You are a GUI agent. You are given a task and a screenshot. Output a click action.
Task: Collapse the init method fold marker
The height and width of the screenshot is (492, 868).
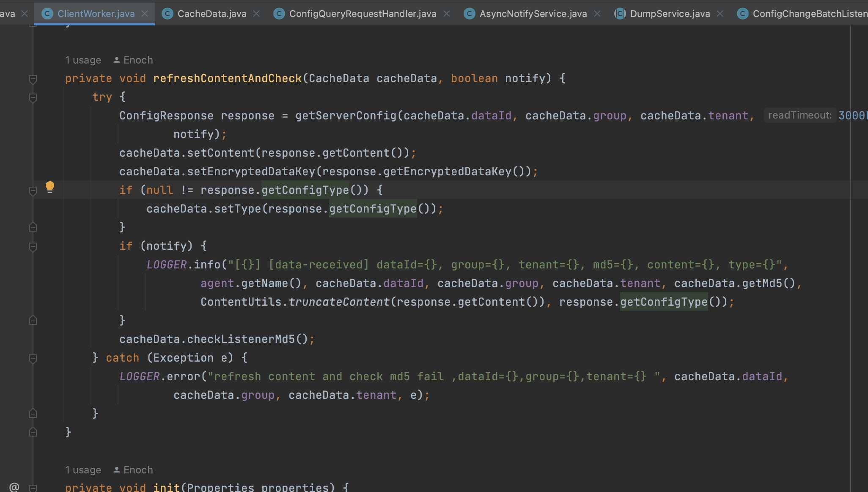tap(33, 488)
